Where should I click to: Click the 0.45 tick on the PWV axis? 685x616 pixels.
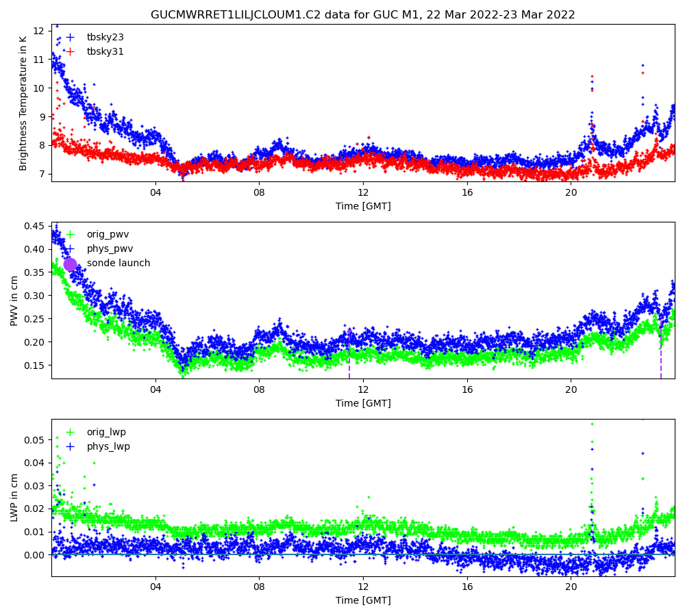tap(34, 226)
